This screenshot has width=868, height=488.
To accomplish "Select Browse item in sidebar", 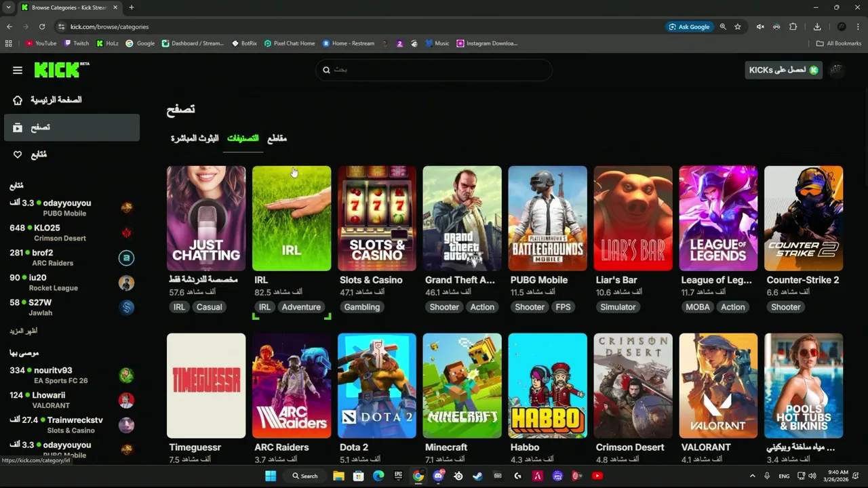I will tap(72, 127).
